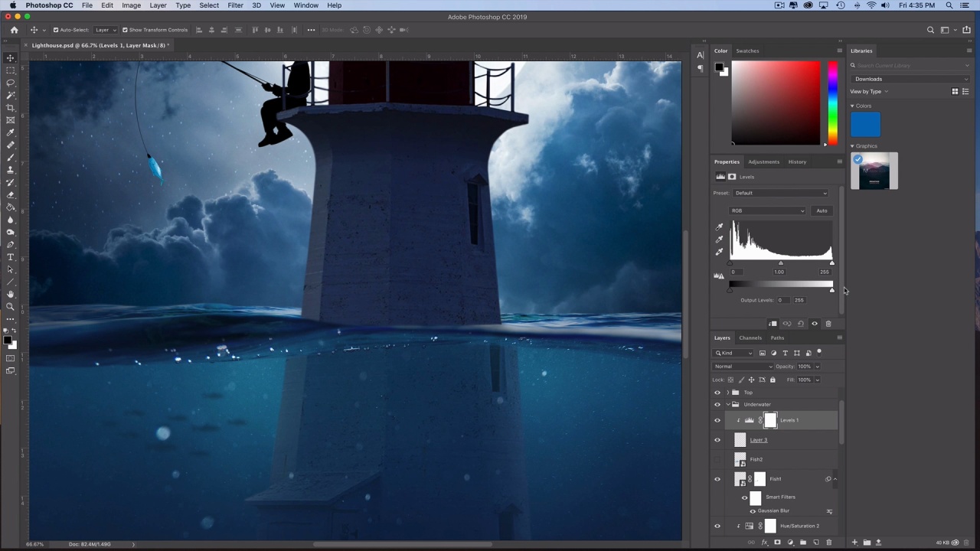Viewport: 980px width, 551px height.
Task: Hide the Layer 3 layer visibility
Action: (717, 440)
